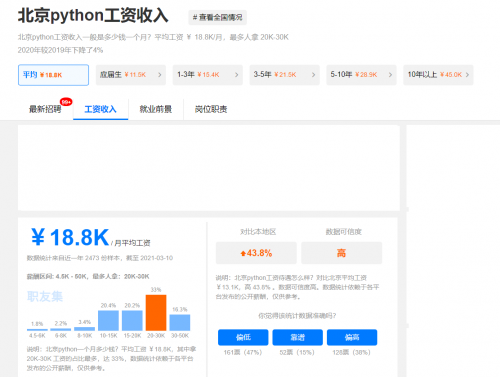Go to the 就业前景 tab
The height and width of the screenshot is (377, 500).
[156, 109]
